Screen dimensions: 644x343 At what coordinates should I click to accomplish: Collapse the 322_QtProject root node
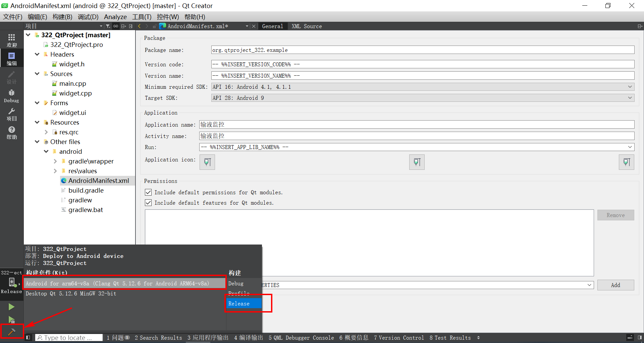tap(28, 35)
